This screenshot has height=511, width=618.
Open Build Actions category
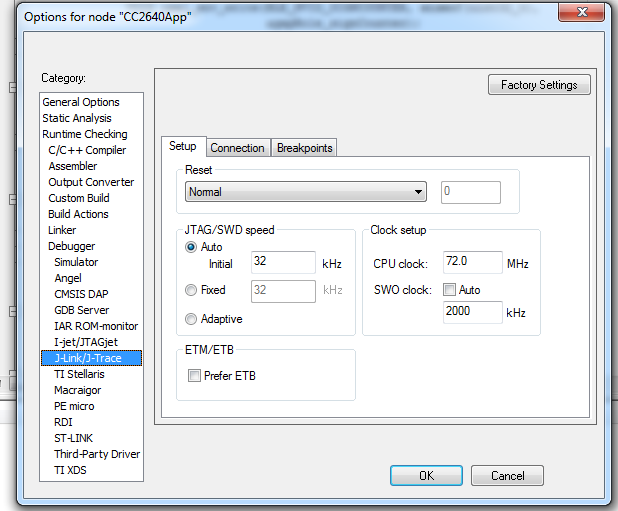pyautogui.click(x=78, y=214)
